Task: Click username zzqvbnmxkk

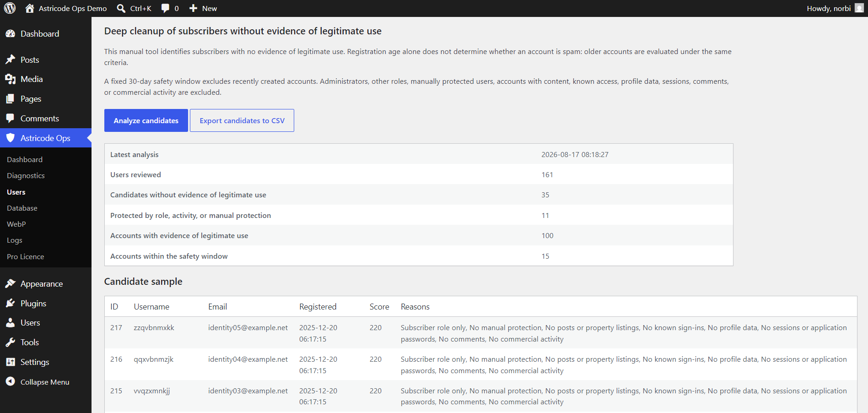Action: [154, 328]
